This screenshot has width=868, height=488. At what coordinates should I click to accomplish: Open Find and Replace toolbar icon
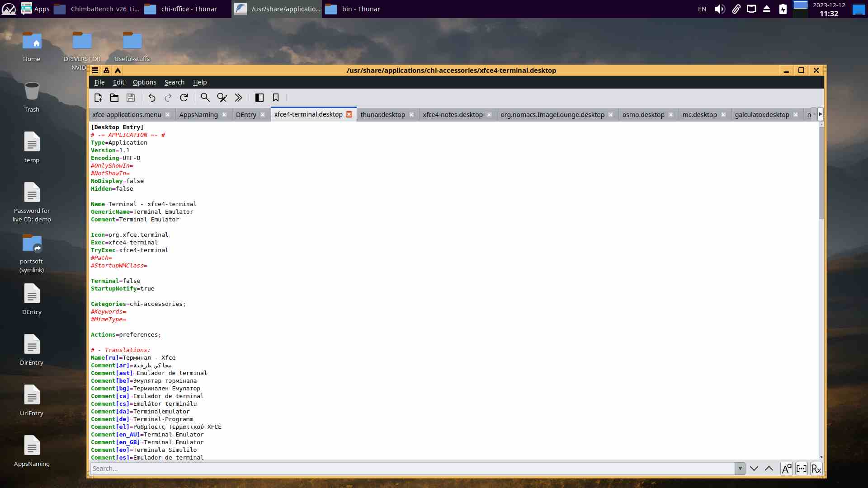click(222, 98)
